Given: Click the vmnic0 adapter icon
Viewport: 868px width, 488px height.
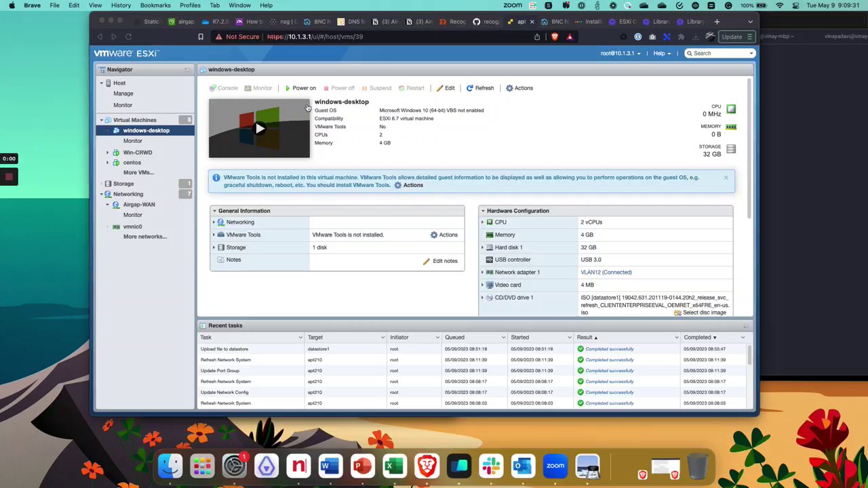Looking at the screenshot, I should (x=117, y=226).
